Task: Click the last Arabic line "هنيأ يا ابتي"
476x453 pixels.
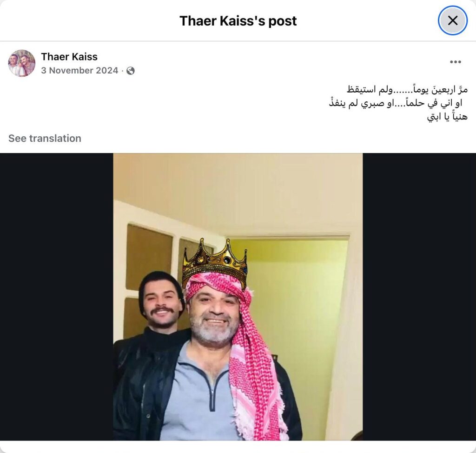Action: tap(447, 117)
